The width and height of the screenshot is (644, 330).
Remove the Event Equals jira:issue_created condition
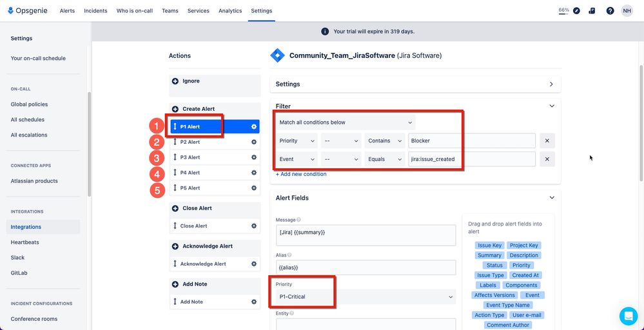coord(547,159)
